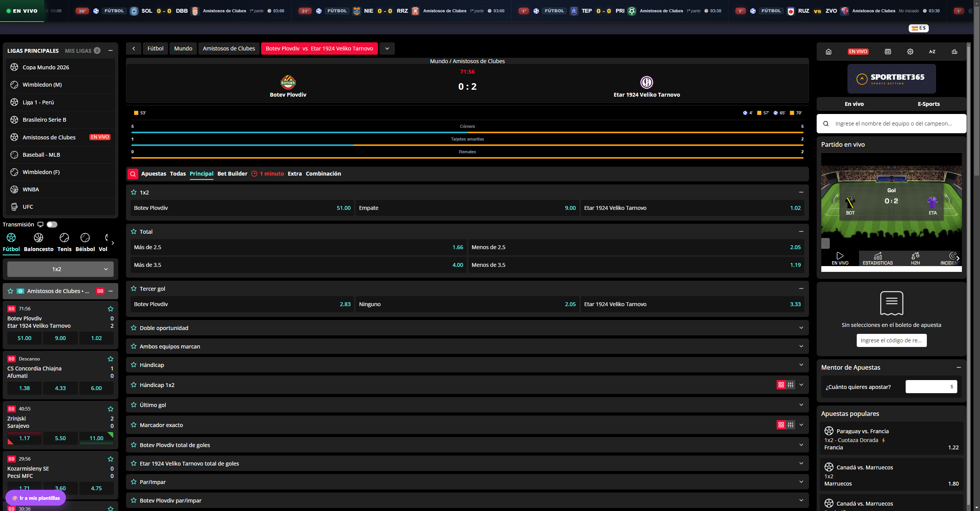Screen dimensions: 980x511
Task: Switch to the Bet Builder tab
Action: click(x=232, y=174)
